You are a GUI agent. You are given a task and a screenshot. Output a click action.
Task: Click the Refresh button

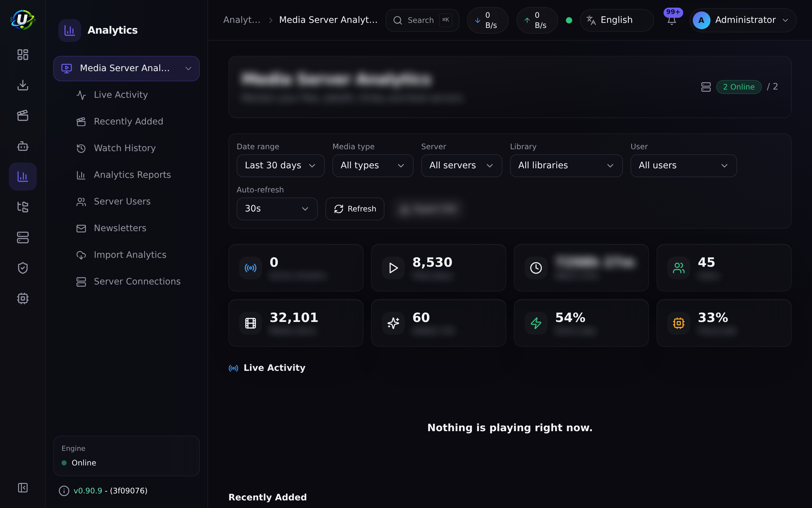(355, 209)
